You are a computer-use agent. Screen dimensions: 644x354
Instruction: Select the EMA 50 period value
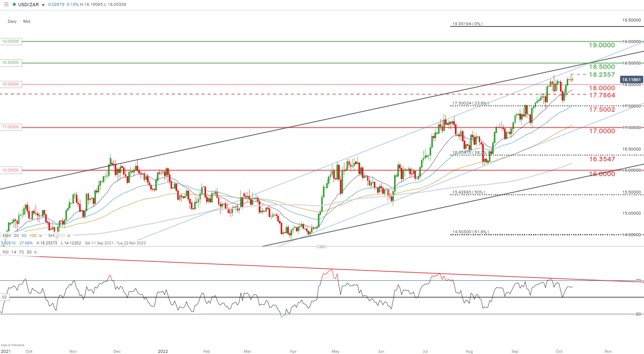tap(24, 236)
